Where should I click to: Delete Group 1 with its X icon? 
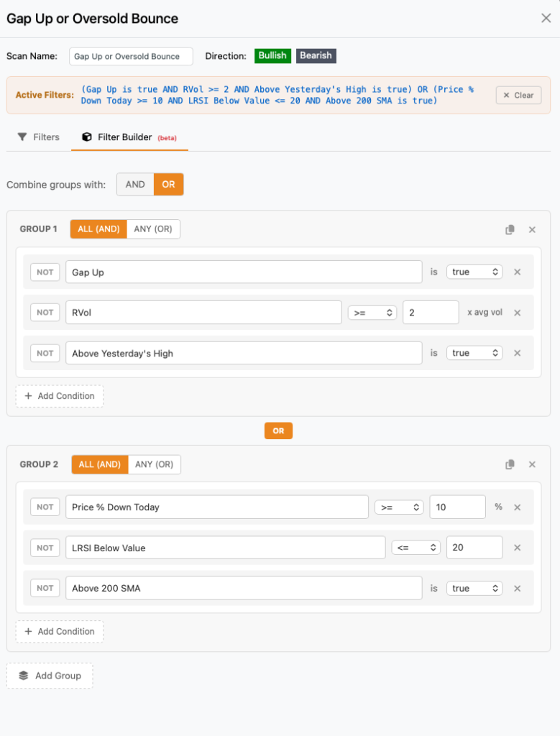tap(532, 230)
